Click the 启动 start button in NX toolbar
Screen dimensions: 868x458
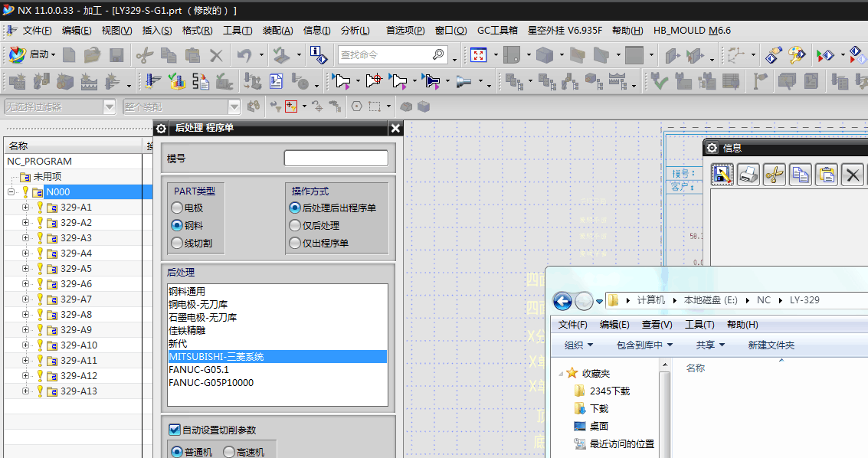(x=32, y=54)
